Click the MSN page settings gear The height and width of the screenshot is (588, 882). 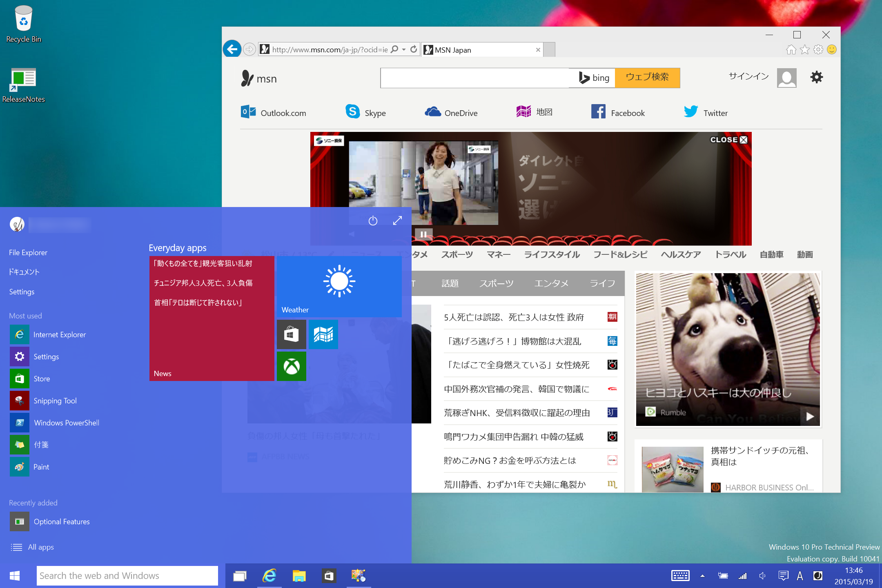[816, 77]
